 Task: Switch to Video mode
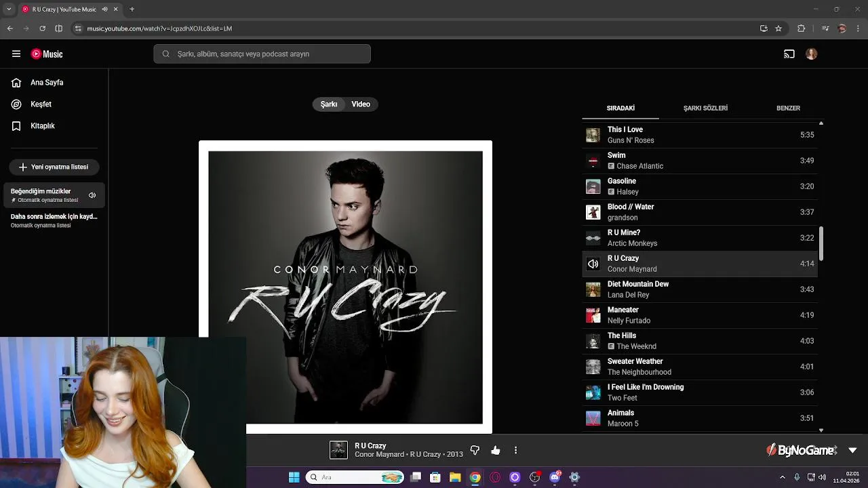click(361, 104)
